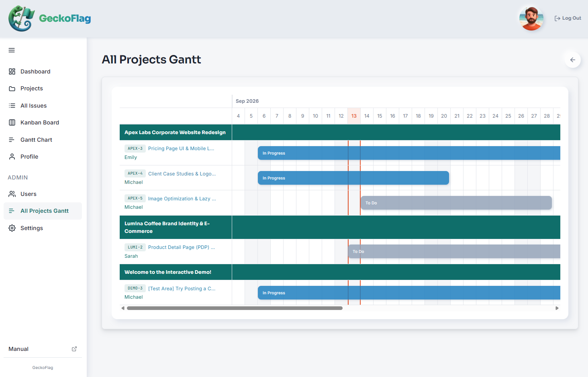Click the LUMI-2 To Do Gantt bar
The image size is (588, 377).
click(454, 251)
